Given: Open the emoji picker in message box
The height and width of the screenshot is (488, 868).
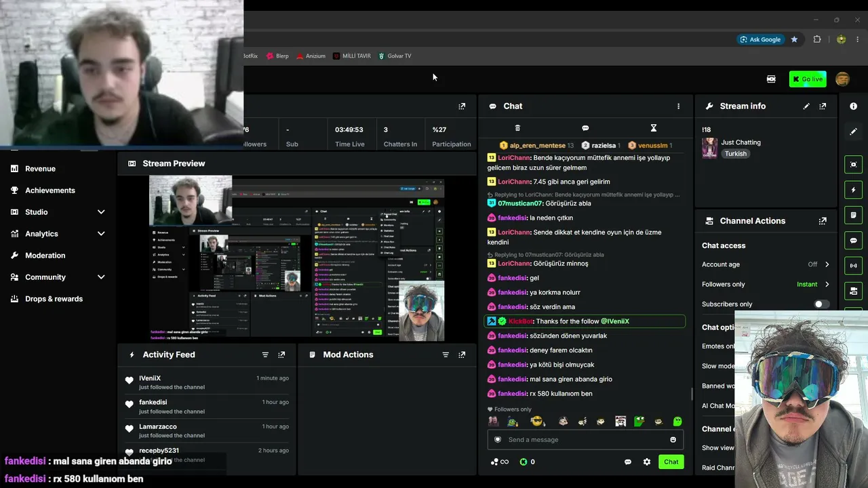Looking at the screenshot, I should tap(673, 440).
